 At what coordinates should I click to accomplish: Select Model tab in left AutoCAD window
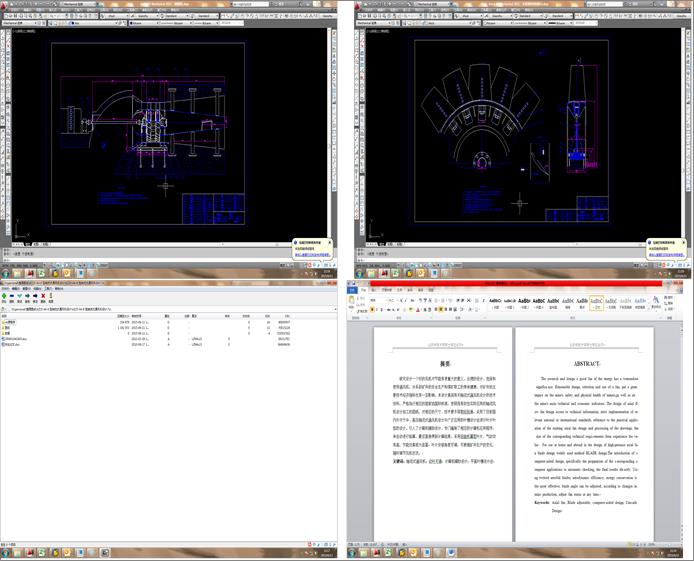pos(27,244)
